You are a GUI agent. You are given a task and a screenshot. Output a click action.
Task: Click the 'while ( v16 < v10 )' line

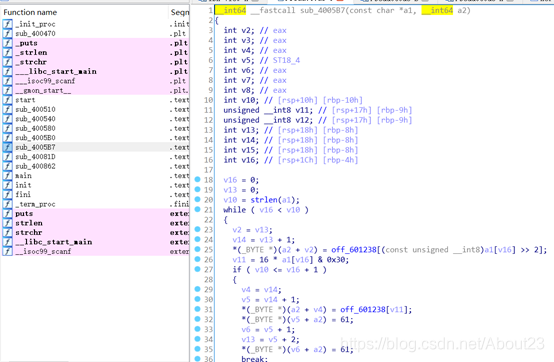[266, 210]
